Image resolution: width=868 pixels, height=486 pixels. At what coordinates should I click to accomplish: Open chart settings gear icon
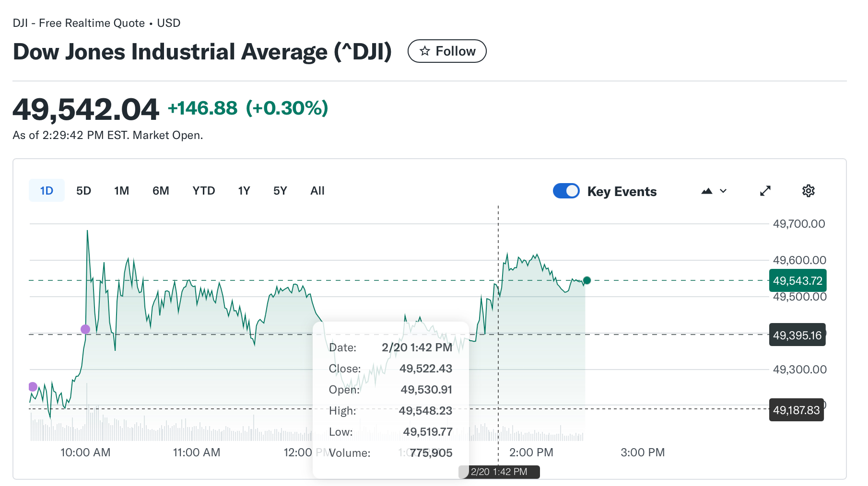coord(808,191)
